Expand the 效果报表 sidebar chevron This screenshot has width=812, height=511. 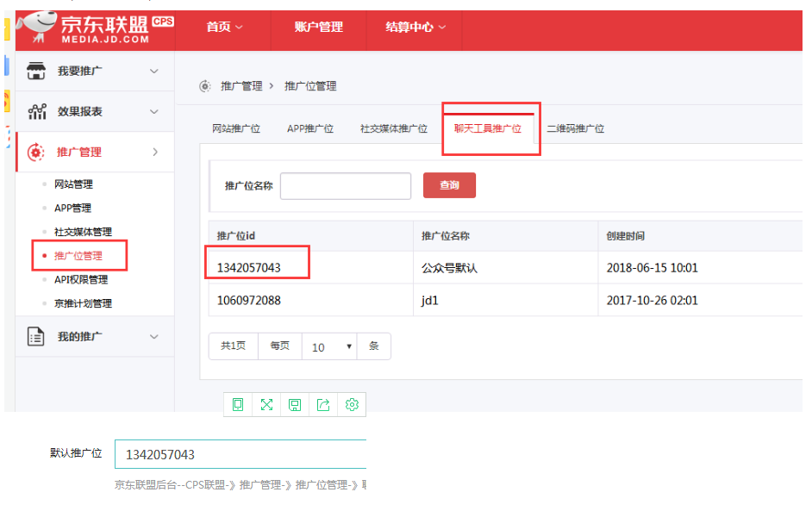pyautogui.click(x=153, y=111)
